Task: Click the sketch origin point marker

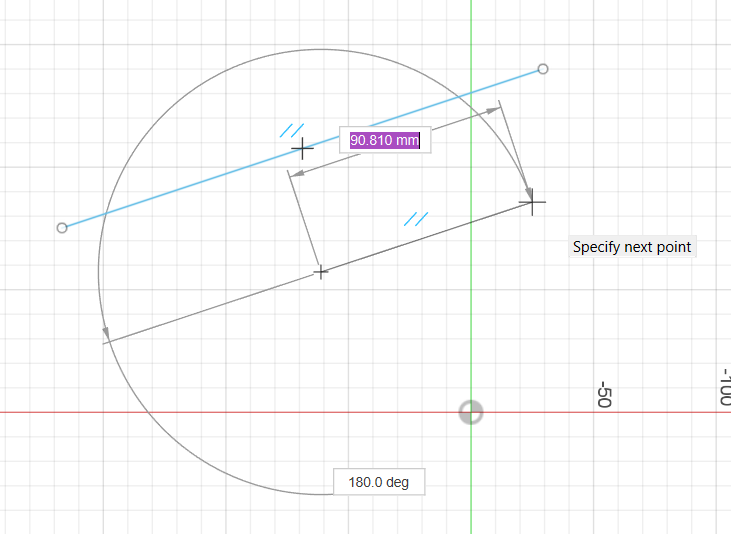Action: pos(470,412)
